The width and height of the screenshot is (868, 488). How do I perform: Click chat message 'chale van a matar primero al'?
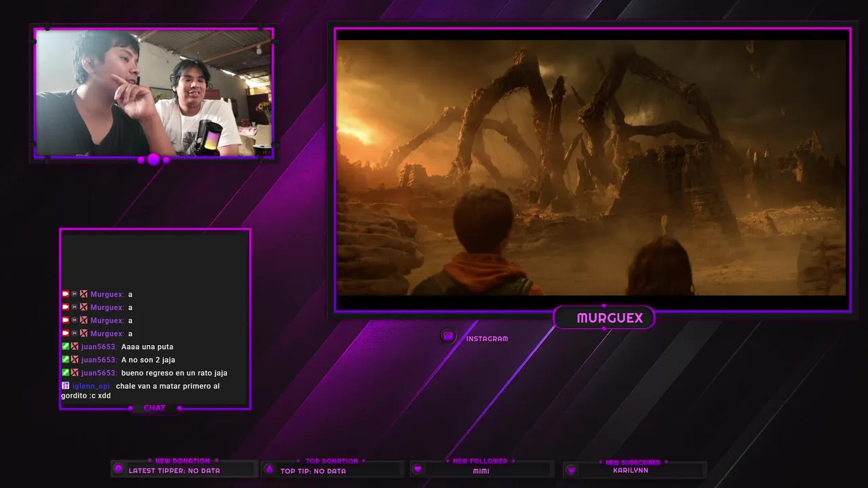[167, 386]
